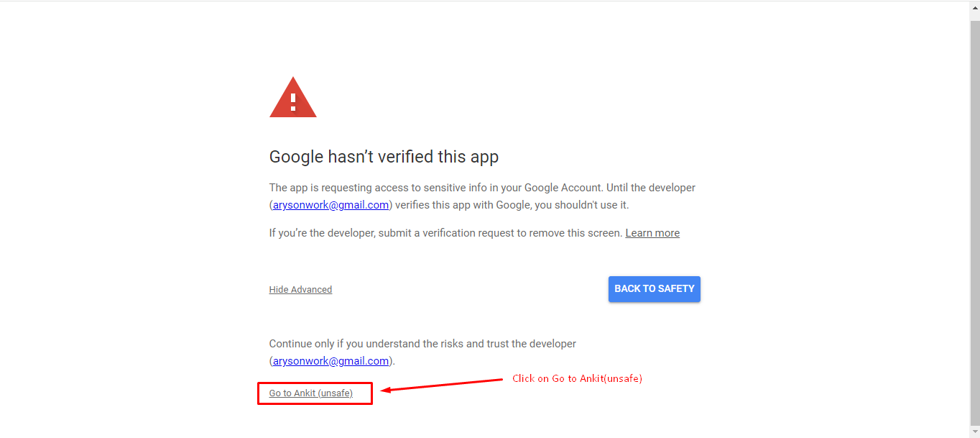Open the developer email link below "Continue only"
The image size is (980, 438).
click(x=330, y=361)
